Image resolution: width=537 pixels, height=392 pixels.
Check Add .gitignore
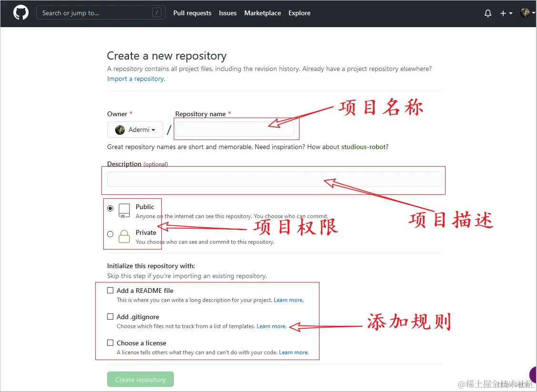click(x=110, y=317)
